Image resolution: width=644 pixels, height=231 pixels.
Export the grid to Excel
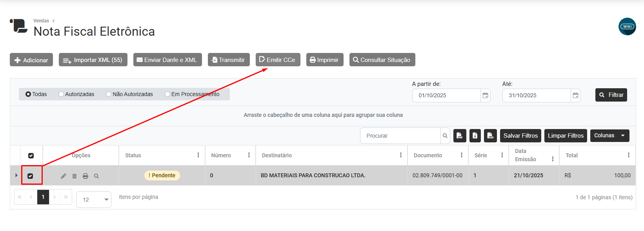tap(475, 136)
